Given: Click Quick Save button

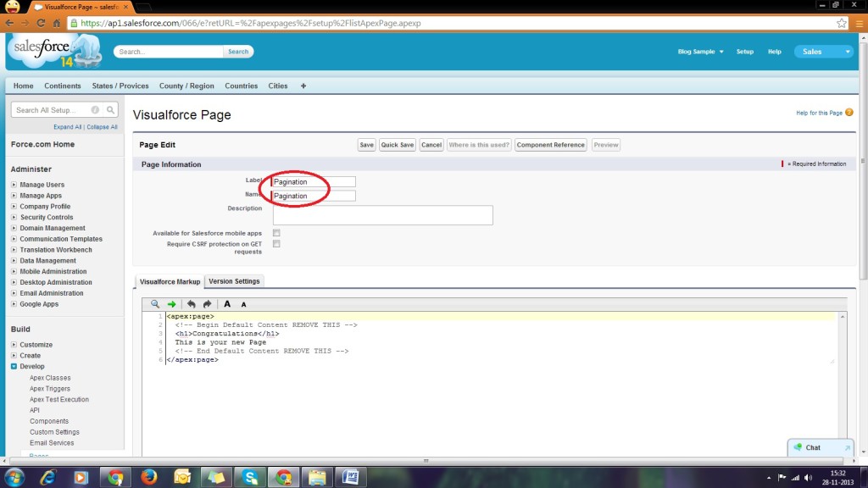Looking at the screenshot, I should click(x=398, y=145).
